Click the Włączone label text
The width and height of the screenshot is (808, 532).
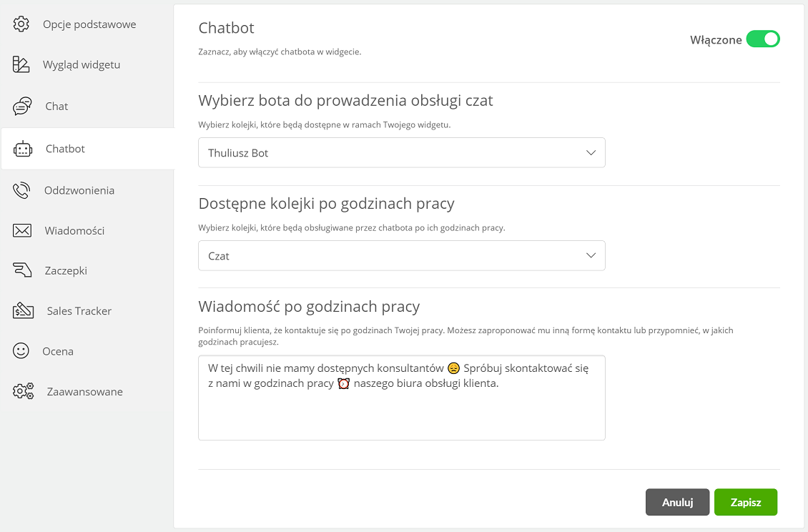pyautogui.click(x=716, y=40)
